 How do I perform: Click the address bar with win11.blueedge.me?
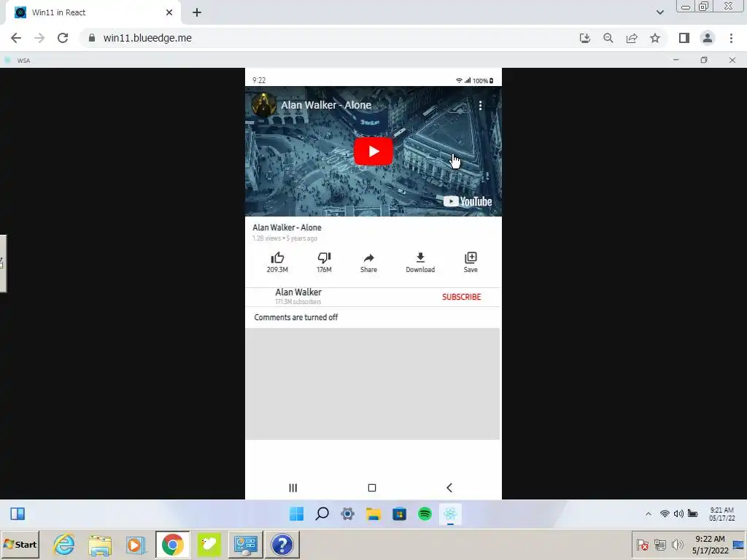click(x=373, y=38)
